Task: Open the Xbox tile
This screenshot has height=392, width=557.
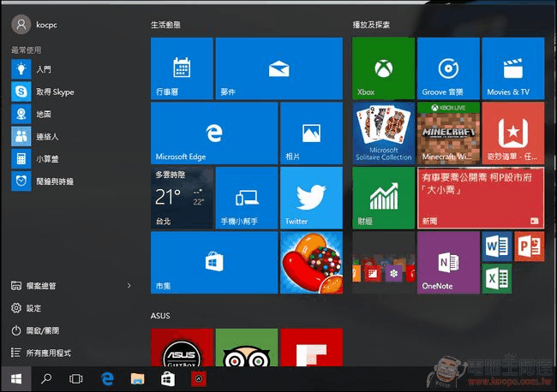Action: tap(383, 68)
